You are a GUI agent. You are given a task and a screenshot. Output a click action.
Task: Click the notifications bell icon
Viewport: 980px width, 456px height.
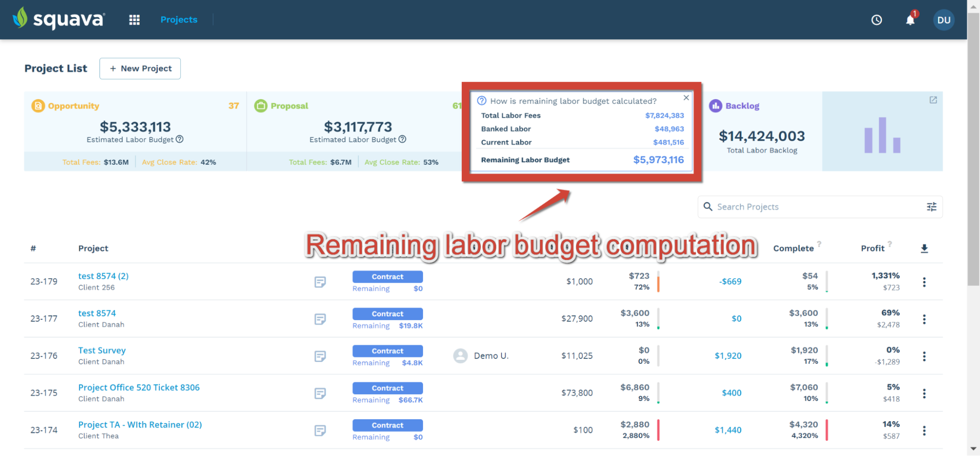pyautogui.click(x=910, y=20)
